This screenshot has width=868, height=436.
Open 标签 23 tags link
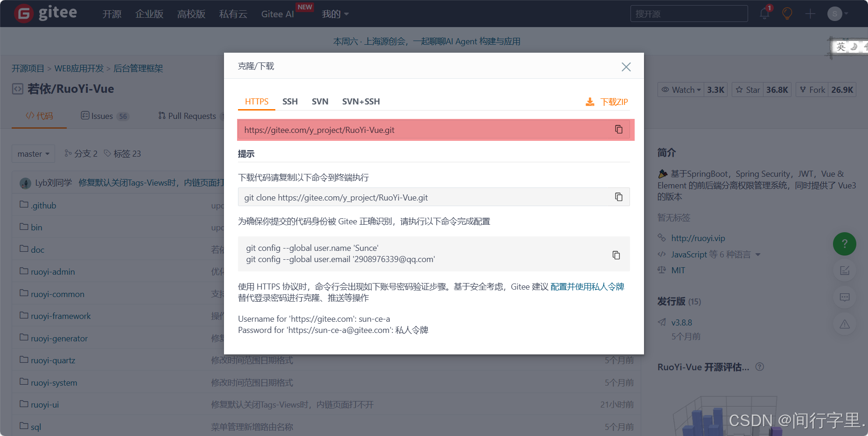pyautogui.click(x=122, y=153)
